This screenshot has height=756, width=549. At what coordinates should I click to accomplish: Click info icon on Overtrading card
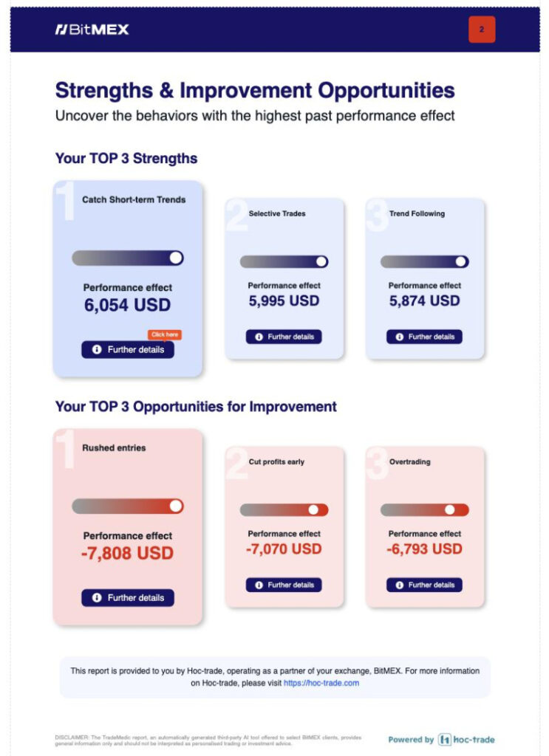point(399,585)
